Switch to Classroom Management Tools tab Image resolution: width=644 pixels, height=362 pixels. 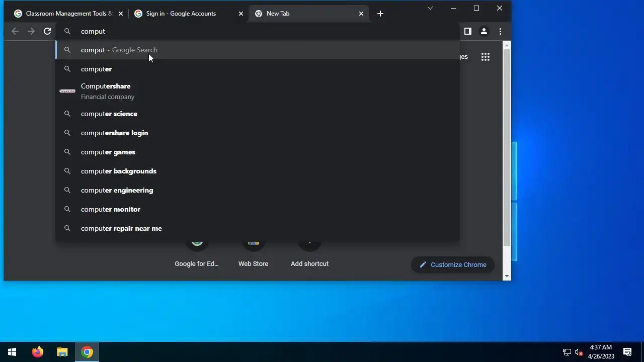(x=68, y=14)
